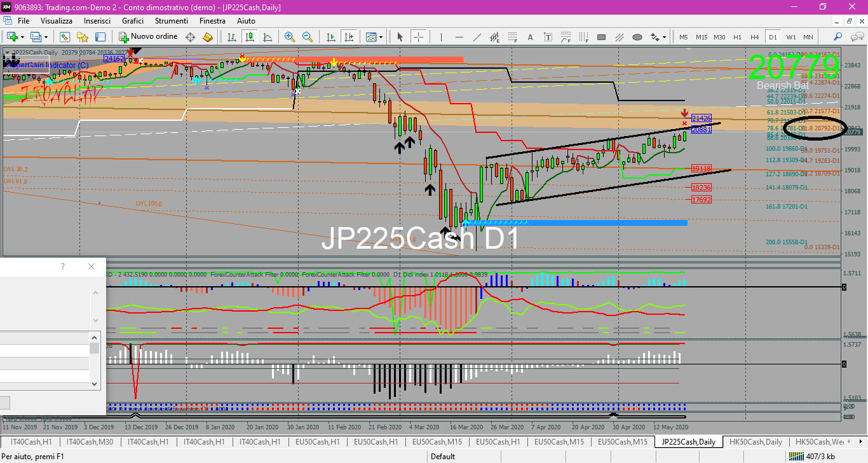
Task: Switch to candlestick chart view
Action: [x=250, y=37]
